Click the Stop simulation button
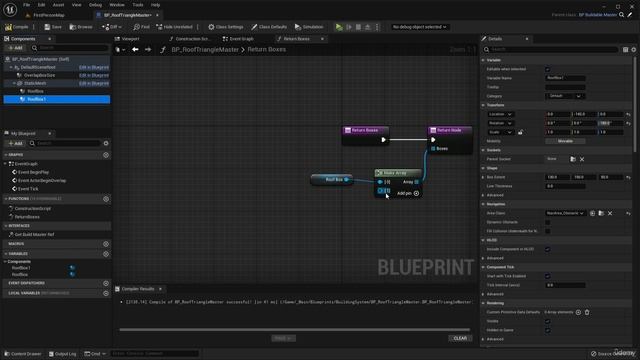This screenshot has width=640, height=360. (x=358, y=27)
